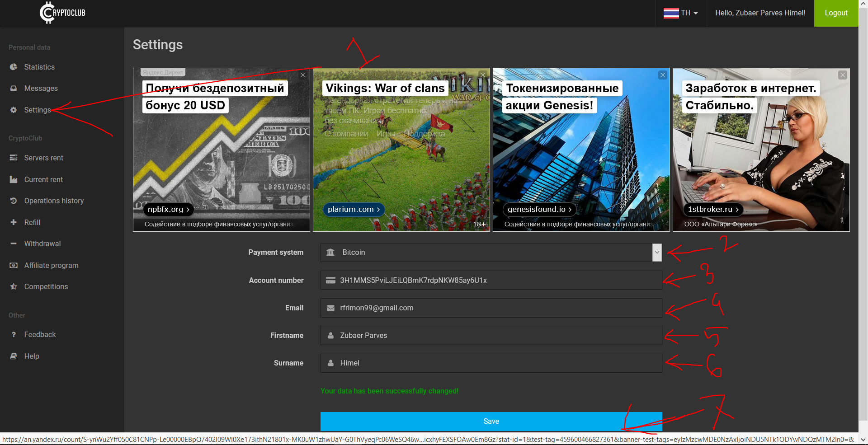The image size is (868, 445).
Task: Click the Surname input field
Action: tap(491, 363)
